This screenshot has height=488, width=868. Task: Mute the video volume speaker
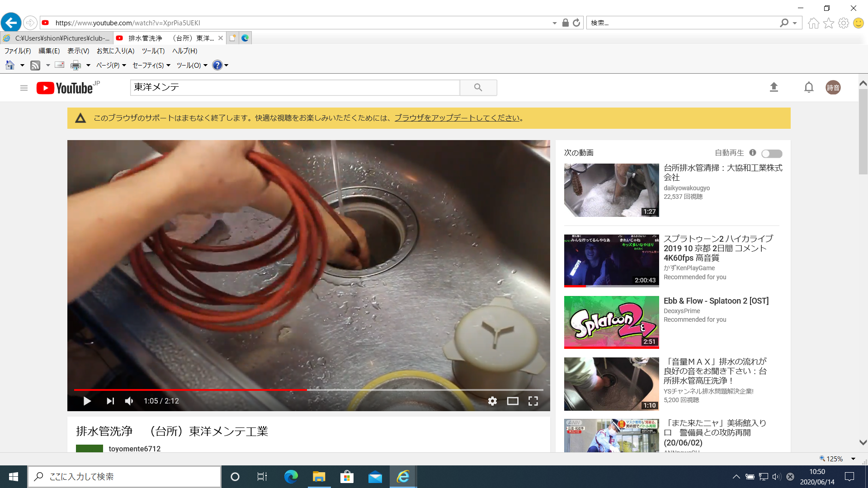point(129,401)
